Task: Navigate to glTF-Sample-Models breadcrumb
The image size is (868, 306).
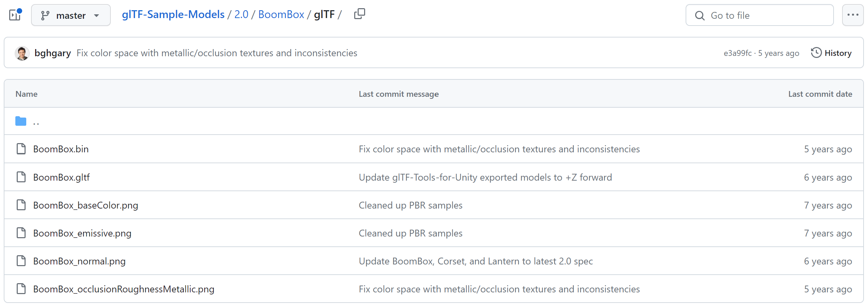Action: tap(173, 14)
